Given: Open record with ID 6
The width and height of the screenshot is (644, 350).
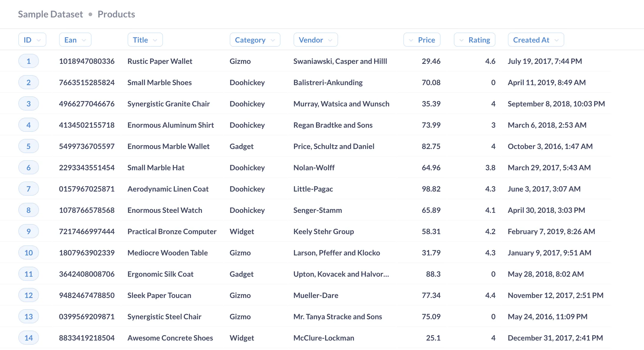Looking at the screenshot, I should point(29,168).
